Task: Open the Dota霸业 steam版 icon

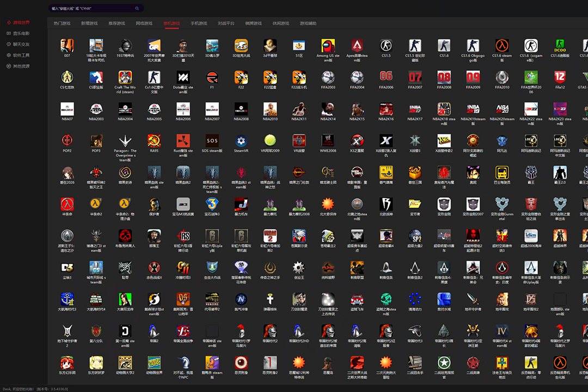Action: [183, 78]
